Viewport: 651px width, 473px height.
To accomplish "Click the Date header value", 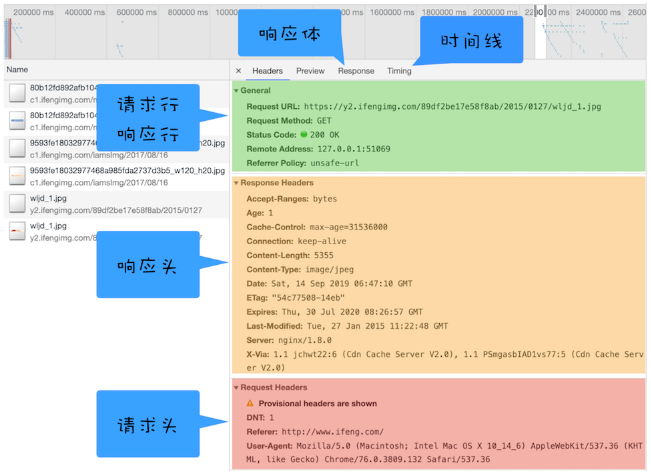I will pos(342,284).
